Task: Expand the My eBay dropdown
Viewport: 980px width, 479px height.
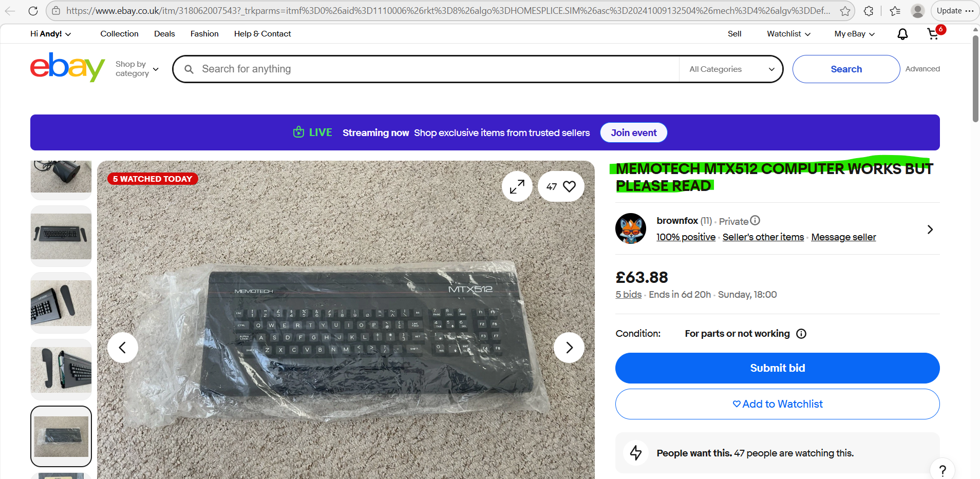Action: pyautogui.click(x=854, y=34)
